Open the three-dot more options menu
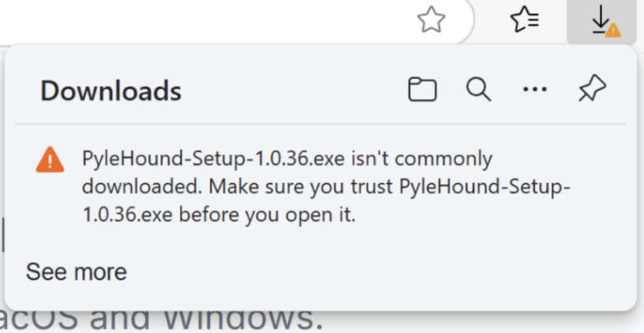Viewport: 644px width, 333px height. pyautogui.click(x=535, y=90)
